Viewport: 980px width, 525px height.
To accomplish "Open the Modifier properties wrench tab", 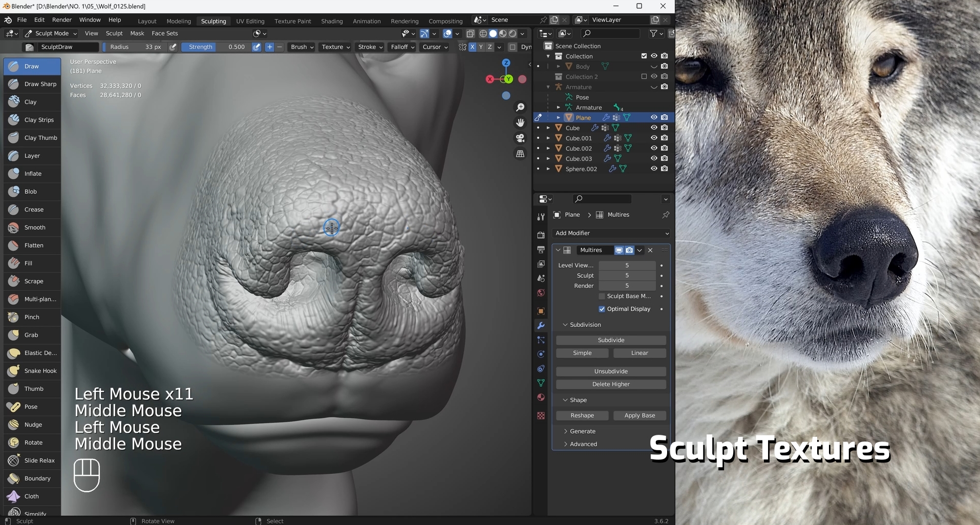I will [541, 326].
